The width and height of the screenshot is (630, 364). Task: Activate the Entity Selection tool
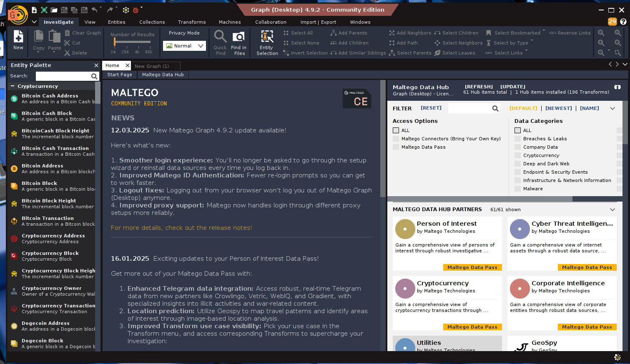pos(267,37)
